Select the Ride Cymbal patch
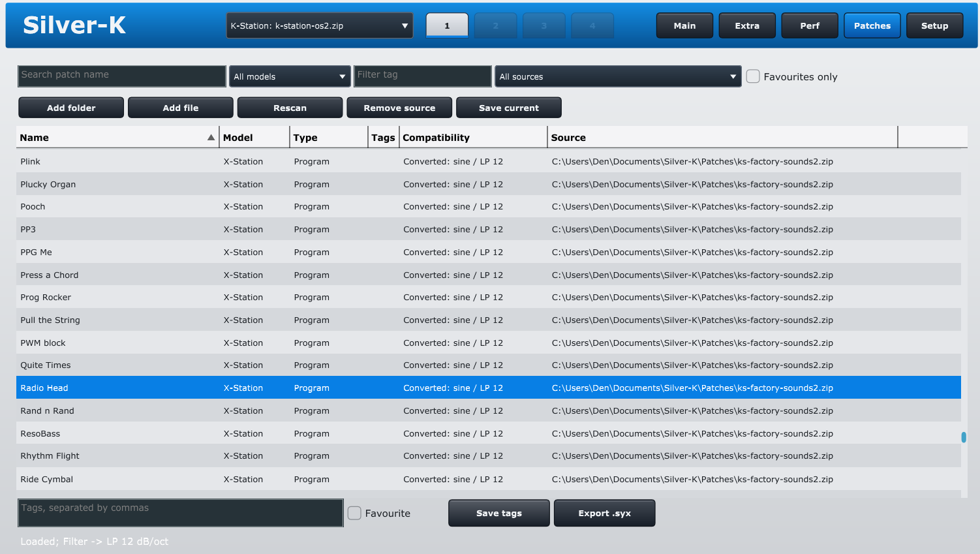The width and height of the screenshot is (980, 554). [489, 479]
